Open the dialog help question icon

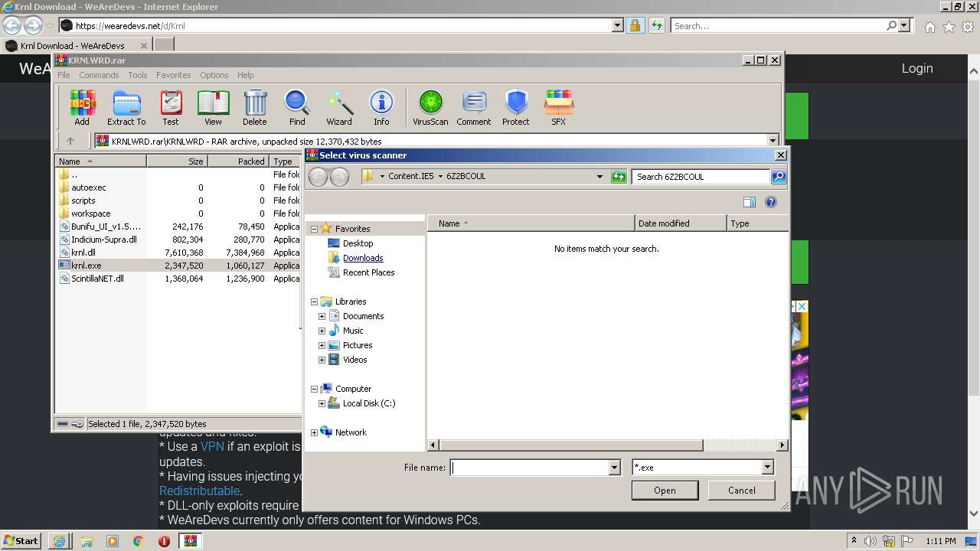coord(771,202)
